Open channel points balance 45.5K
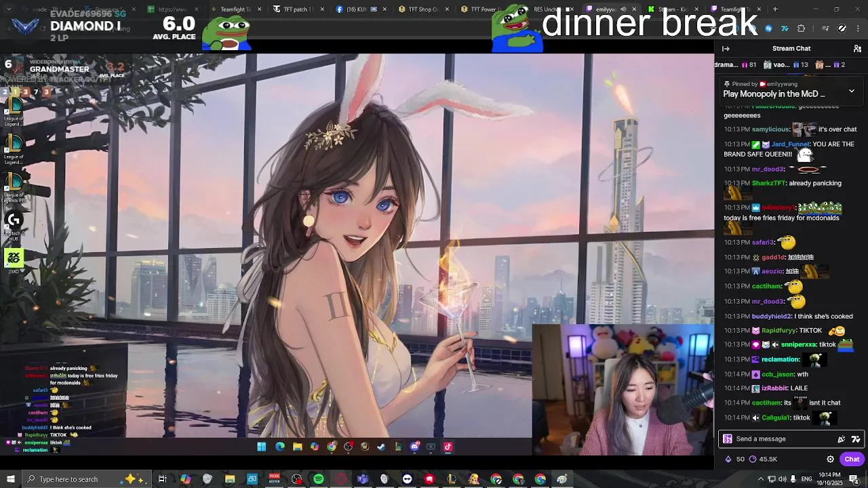 point(763,459)
